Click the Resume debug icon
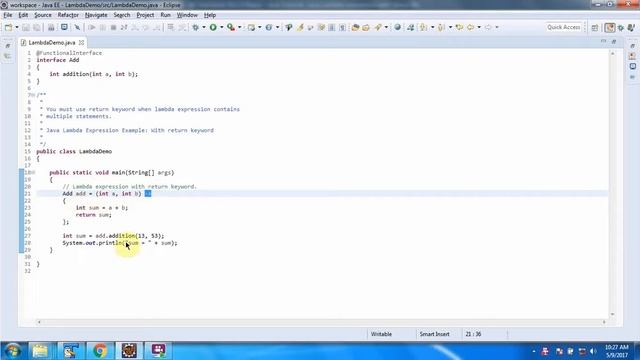640x360 pixels. click(92, 27)
